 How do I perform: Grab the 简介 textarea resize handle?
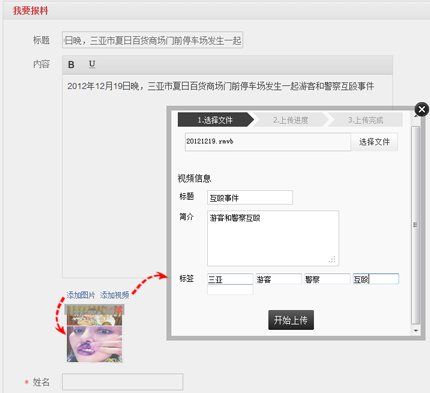coord(332,259)
